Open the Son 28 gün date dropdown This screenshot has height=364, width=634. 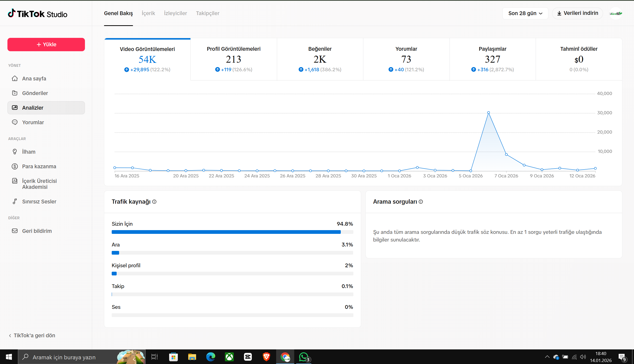pos(525,13)
